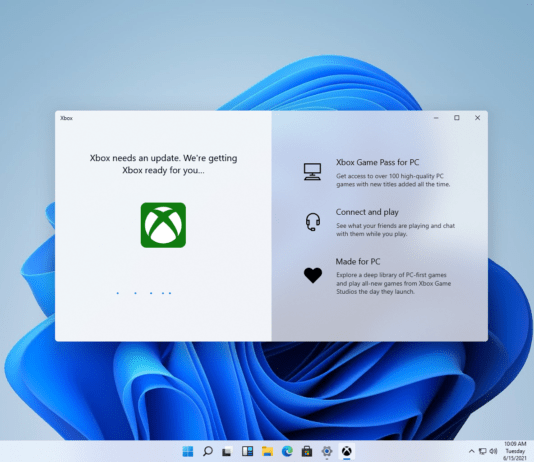Open volume control in system tray
Viewport: 534px width, 462px height.
[x=493, y=451]
